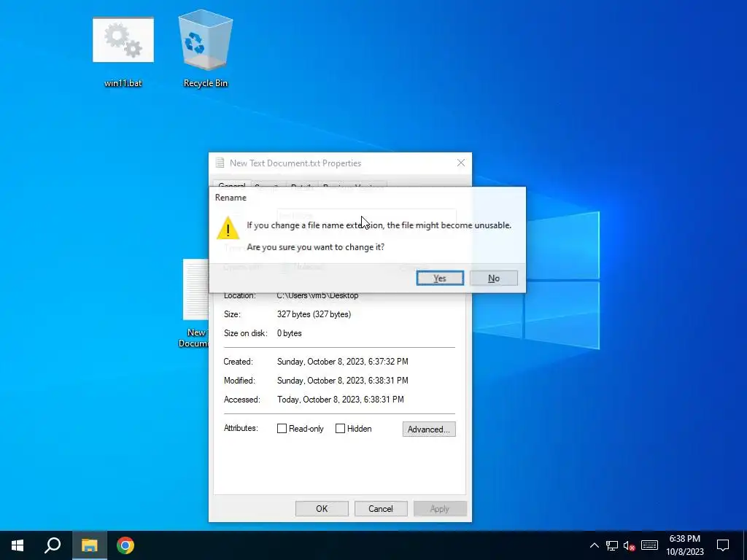This screenshot has width=747, height=560.
Task: Open File Explorer from taskbar
Action: [89, 545]
